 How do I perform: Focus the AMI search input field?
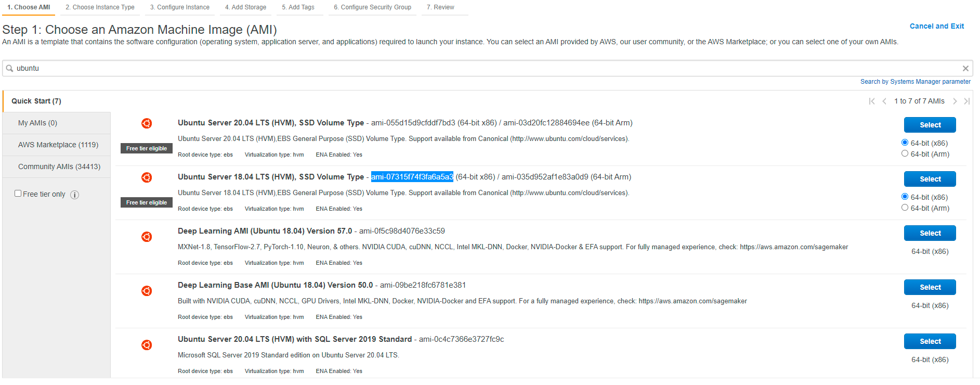tap(488, 68)
